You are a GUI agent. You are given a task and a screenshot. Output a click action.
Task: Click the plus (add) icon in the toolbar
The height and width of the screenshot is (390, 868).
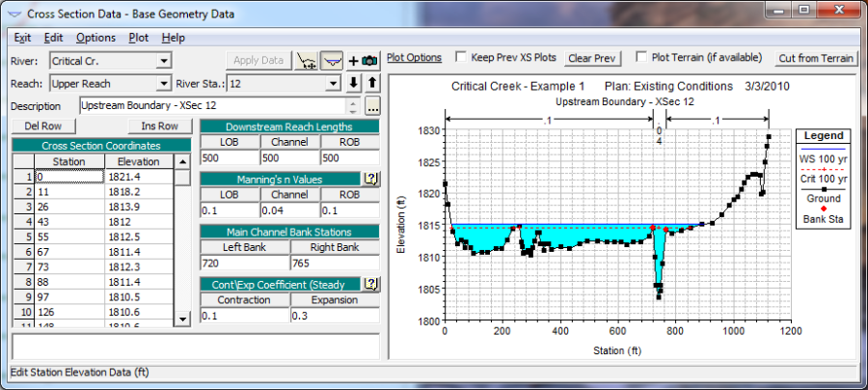[353, 61]
